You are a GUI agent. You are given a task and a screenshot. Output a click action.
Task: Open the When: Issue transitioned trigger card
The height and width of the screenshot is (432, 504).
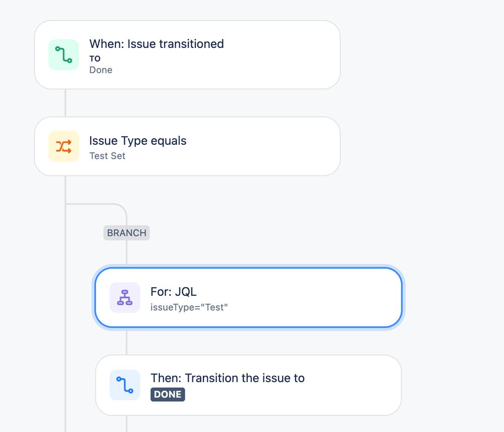pos(187,55)
